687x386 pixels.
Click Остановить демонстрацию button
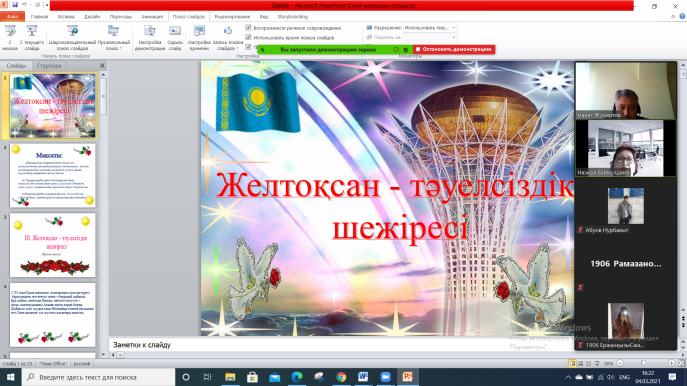point(454,50)
